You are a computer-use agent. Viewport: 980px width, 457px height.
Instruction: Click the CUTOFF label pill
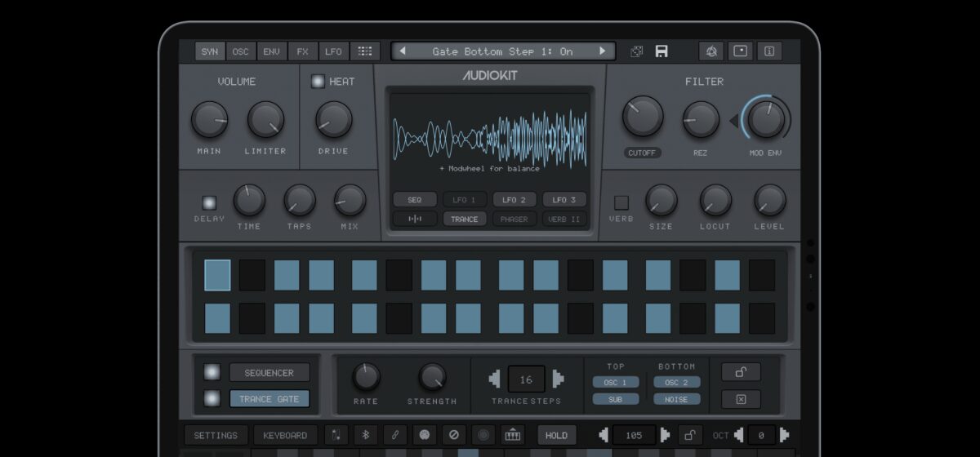(x=642, y=153)
